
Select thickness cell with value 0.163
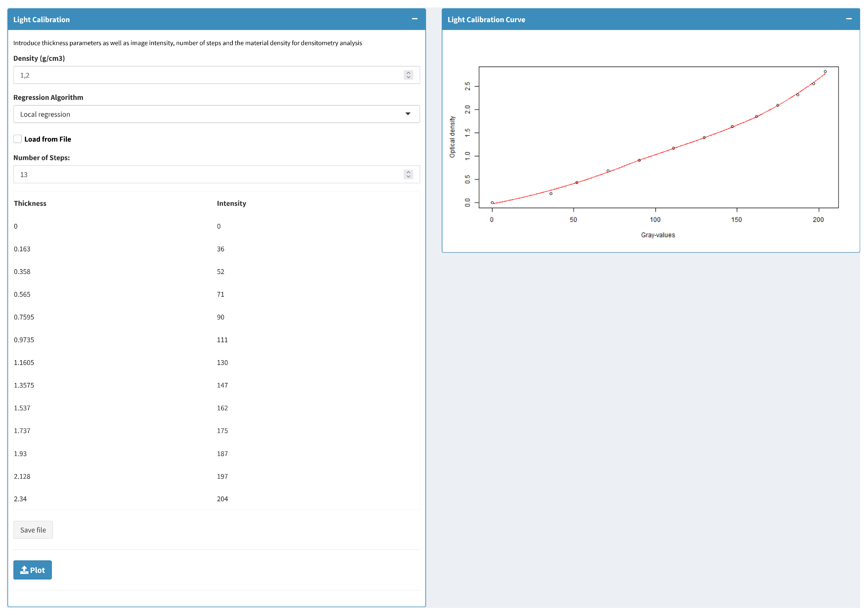click(x=22, y=249)
